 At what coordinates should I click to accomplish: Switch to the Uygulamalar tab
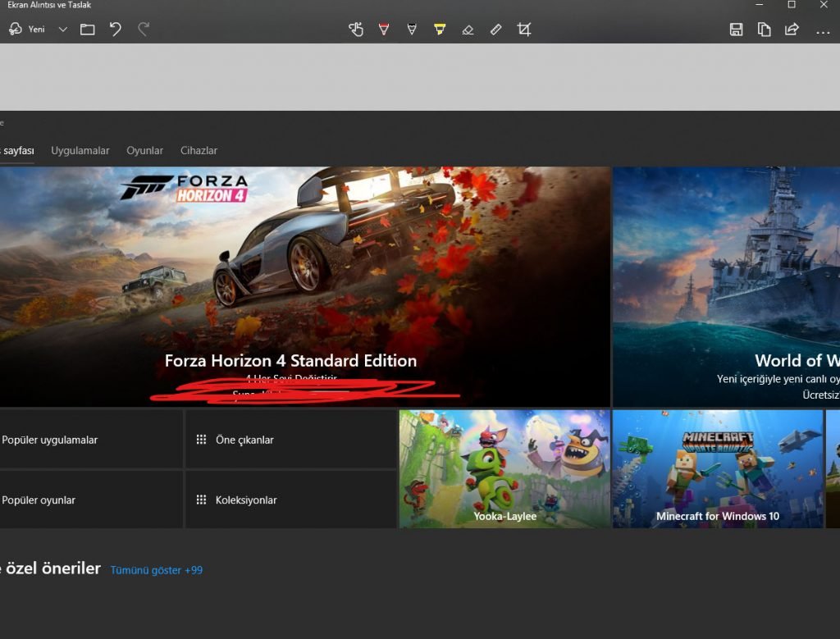point(80,151)
